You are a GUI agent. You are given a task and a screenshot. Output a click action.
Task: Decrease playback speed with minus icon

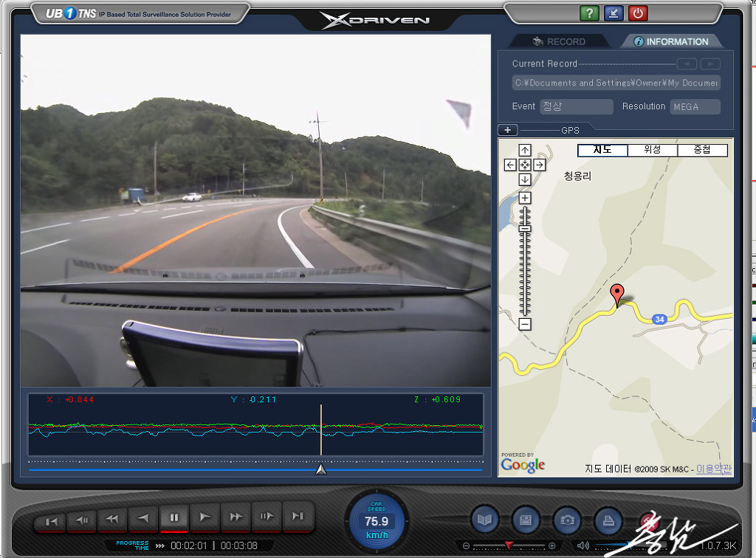click(x=466, y=546)
